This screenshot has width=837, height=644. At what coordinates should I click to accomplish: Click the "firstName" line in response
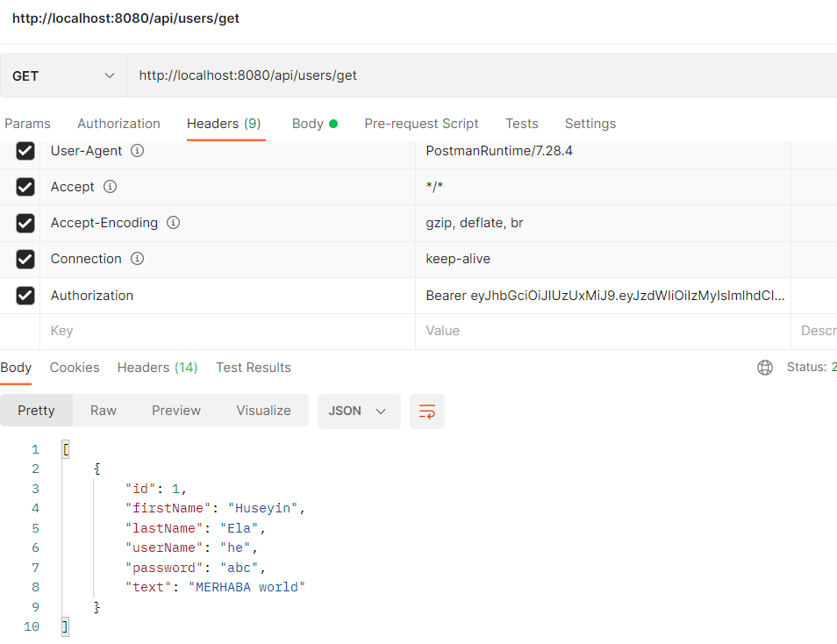(x=215, y=508)
